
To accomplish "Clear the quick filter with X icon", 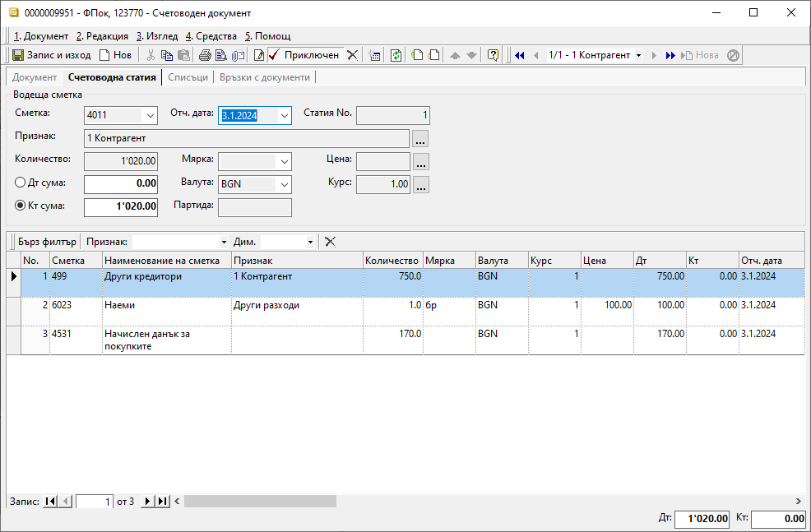I will [x=330, y=242].
